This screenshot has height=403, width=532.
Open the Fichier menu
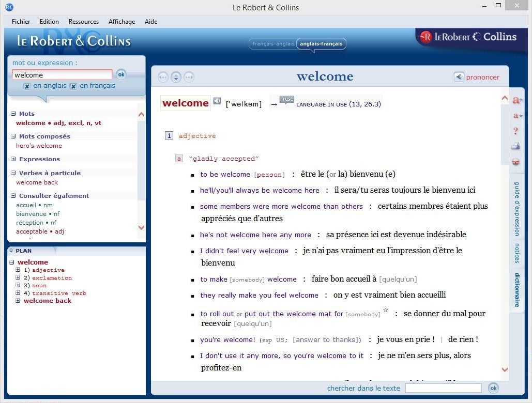click(21, 22)
